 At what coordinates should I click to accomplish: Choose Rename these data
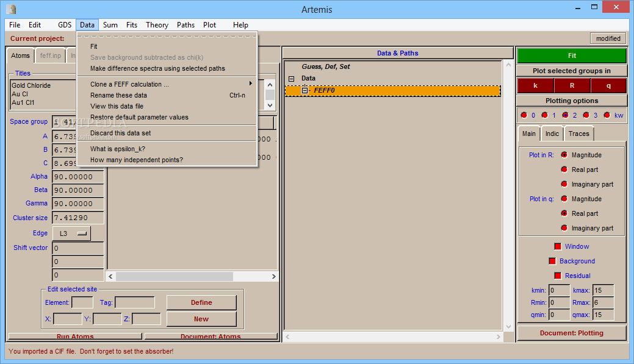tap(167, 95)
